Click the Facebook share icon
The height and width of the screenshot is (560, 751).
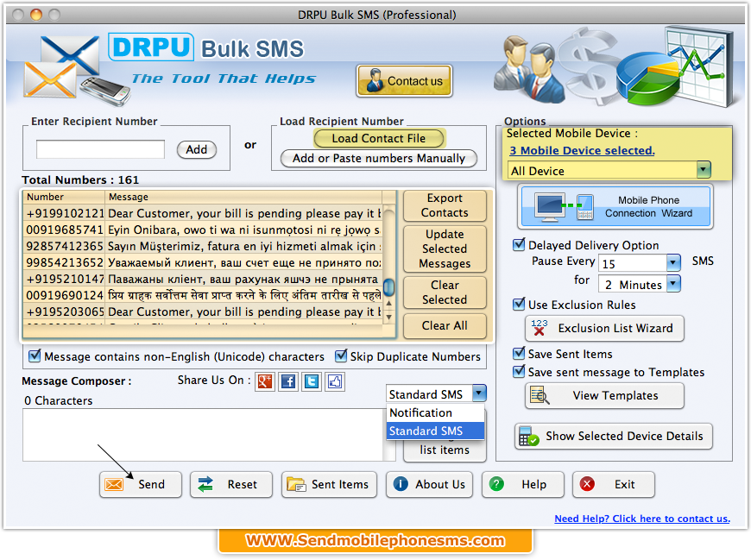click(x=287, y=381)
